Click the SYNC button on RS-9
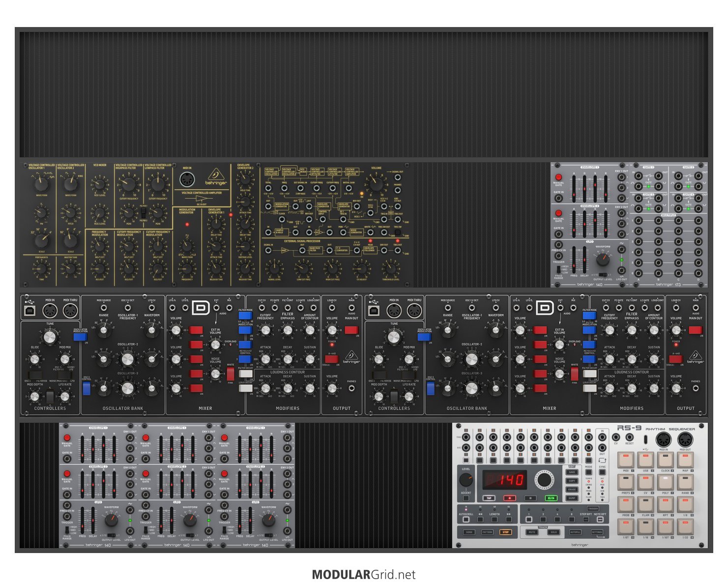728x585 pixels. tap(602, 472)
